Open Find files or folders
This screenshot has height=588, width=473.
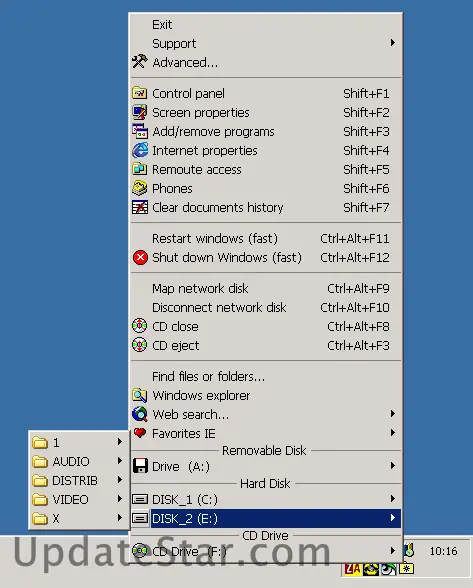click(266, 376)
